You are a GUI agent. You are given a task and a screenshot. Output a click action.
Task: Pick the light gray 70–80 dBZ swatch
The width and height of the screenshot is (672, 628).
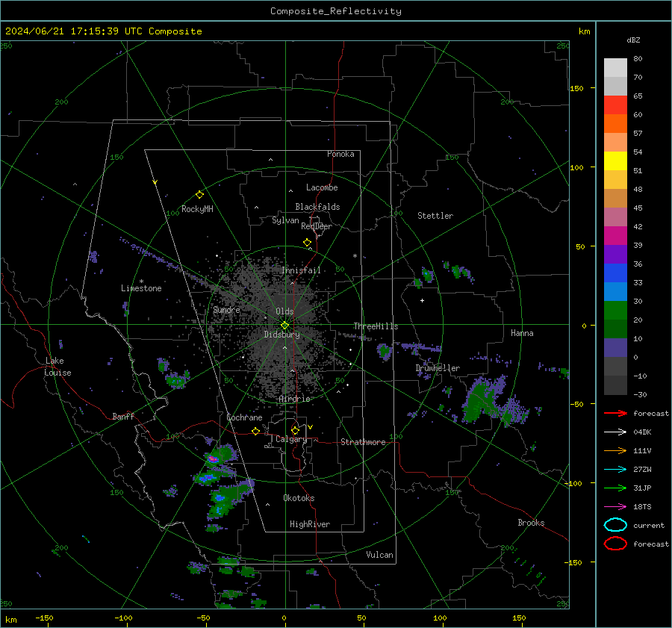point(615,68)
